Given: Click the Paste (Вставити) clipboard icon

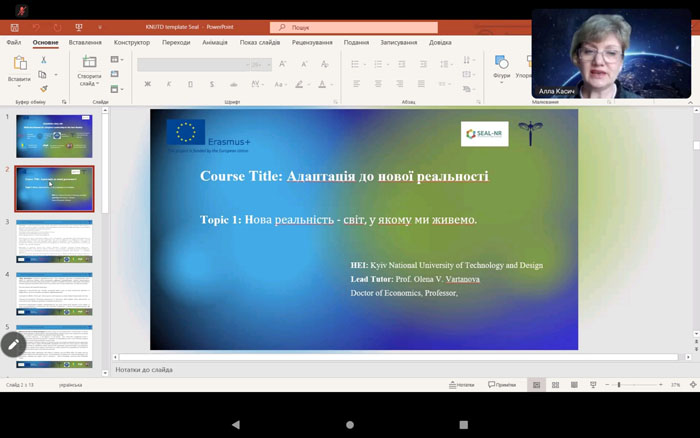Looking at the screenshot, I should tap(19, 63).
